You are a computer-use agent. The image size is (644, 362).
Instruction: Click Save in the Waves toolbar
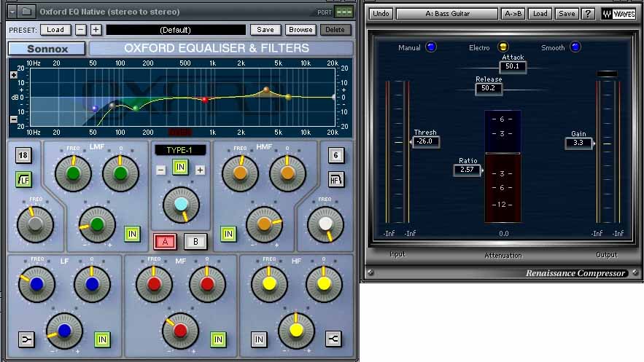pos(567,14)
